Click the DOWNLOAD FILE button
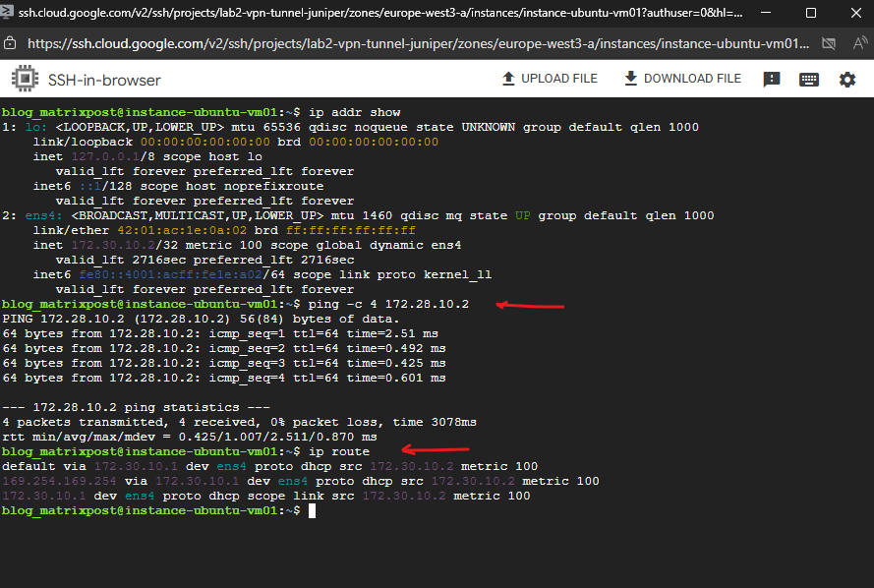This screenshot has height=588, width=874. [682, 79]
